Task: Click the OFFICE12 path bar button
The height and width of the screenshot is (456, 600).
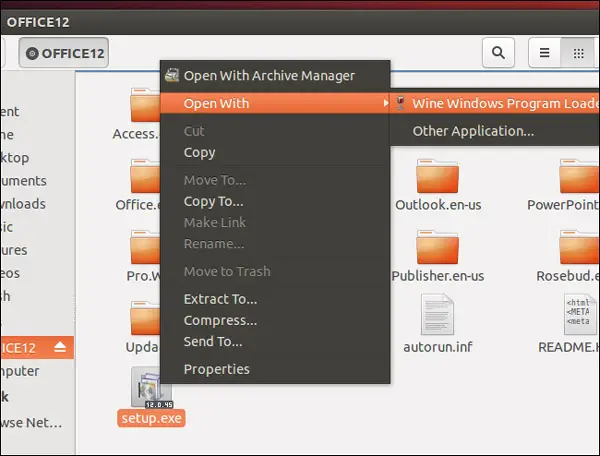Action: (x=64, y=53)
